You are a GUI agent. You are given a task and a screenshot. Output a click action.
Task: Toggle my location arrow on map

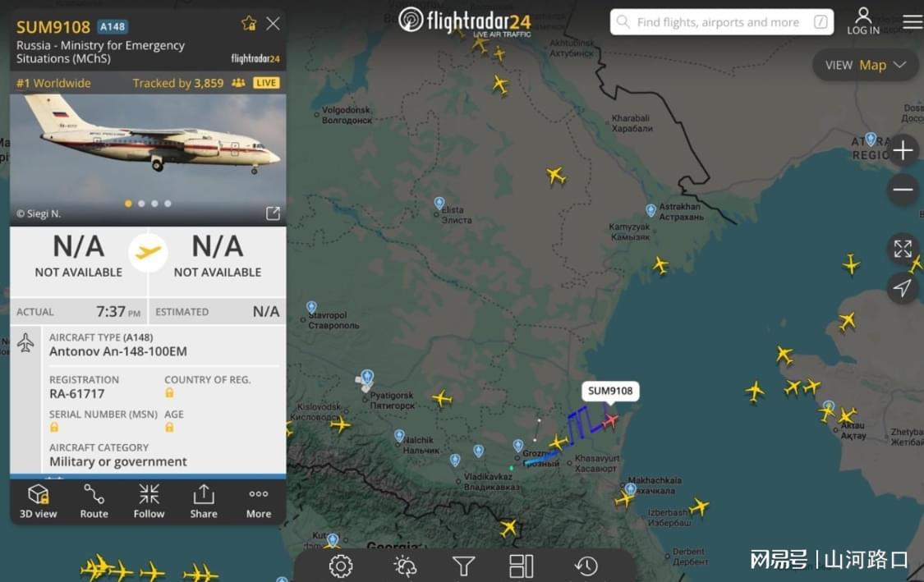[902, 287]
